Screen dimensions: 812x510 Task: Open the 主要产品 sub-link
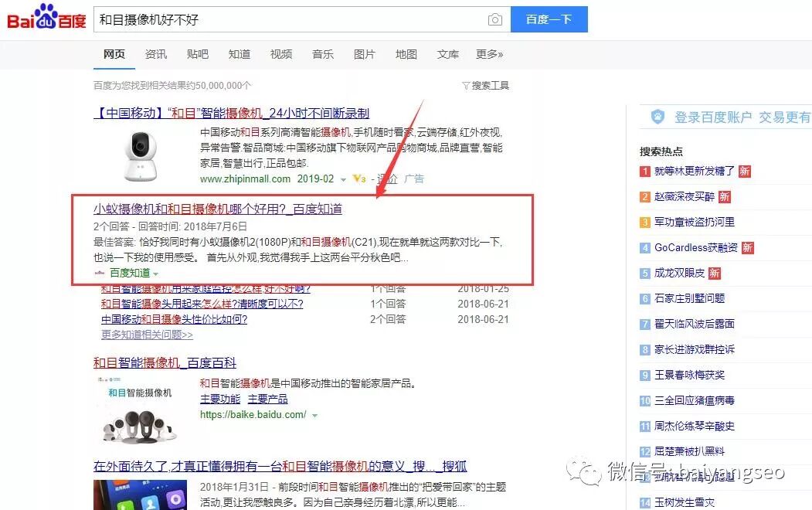[x=268, y=399]
